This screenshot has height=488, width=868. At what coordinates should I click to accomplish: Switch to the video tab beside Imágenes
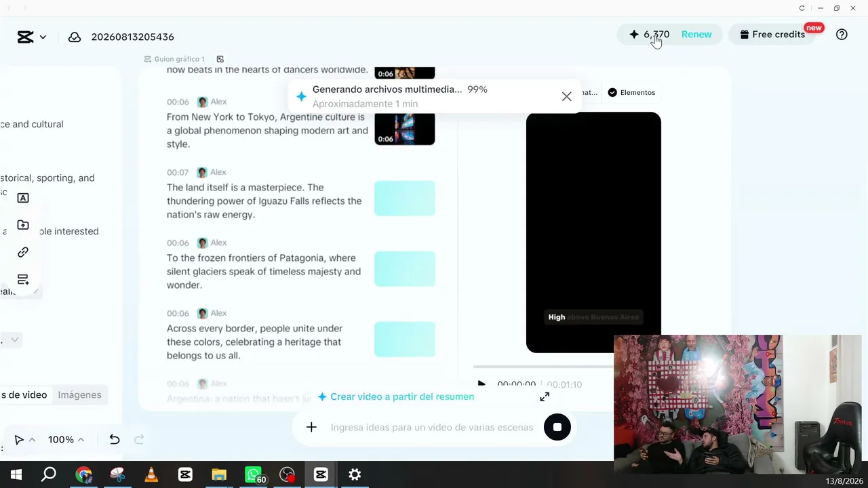(x=24, y=394)
